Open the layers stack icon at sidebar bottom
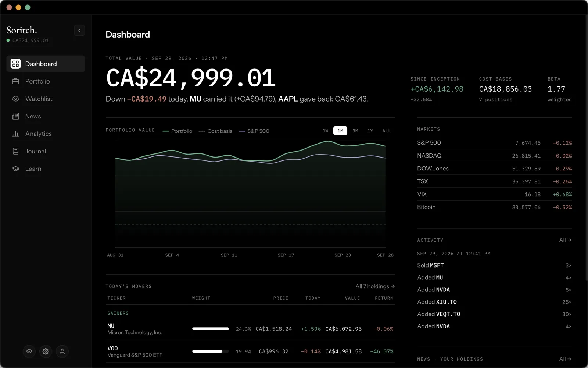This screenshot has height=368, width=588. click(x=29, y=351)
